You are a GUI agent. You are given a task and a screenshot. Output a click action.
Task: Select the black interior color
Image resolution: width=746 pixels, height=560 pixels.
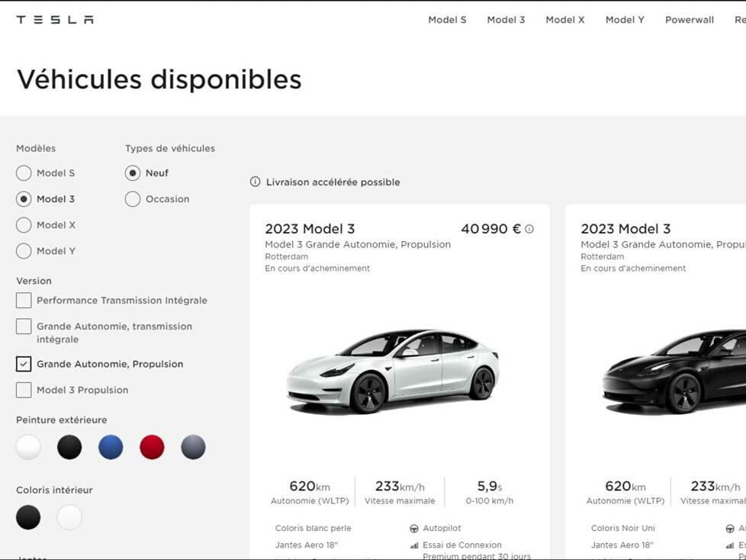[28, 517]
